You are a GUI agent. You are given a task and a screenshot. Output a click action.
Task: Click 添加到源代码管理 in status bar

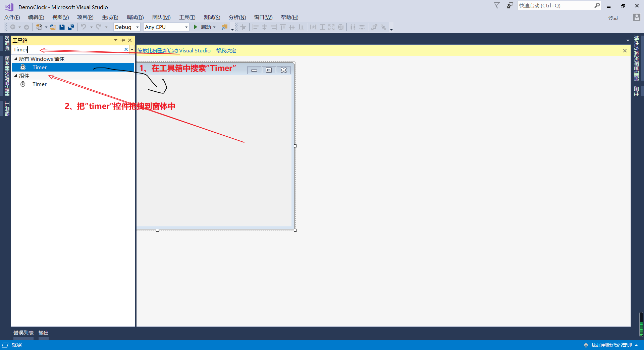pos(611,345)
